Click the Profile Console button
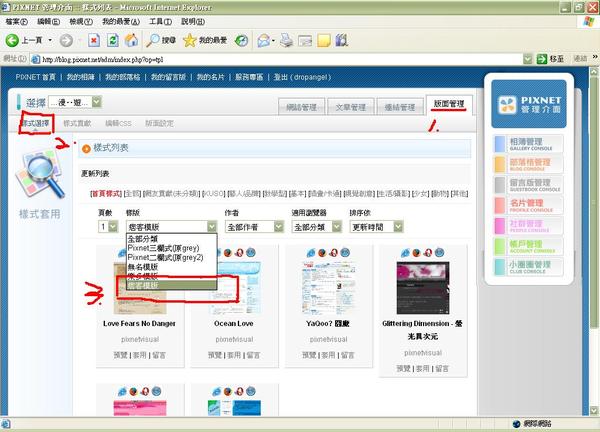 tap(528, 205)
